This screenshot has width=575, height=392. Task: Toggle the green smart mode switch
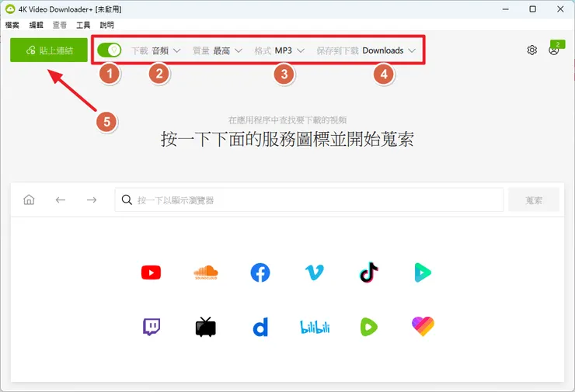click(x=110, y=50)
